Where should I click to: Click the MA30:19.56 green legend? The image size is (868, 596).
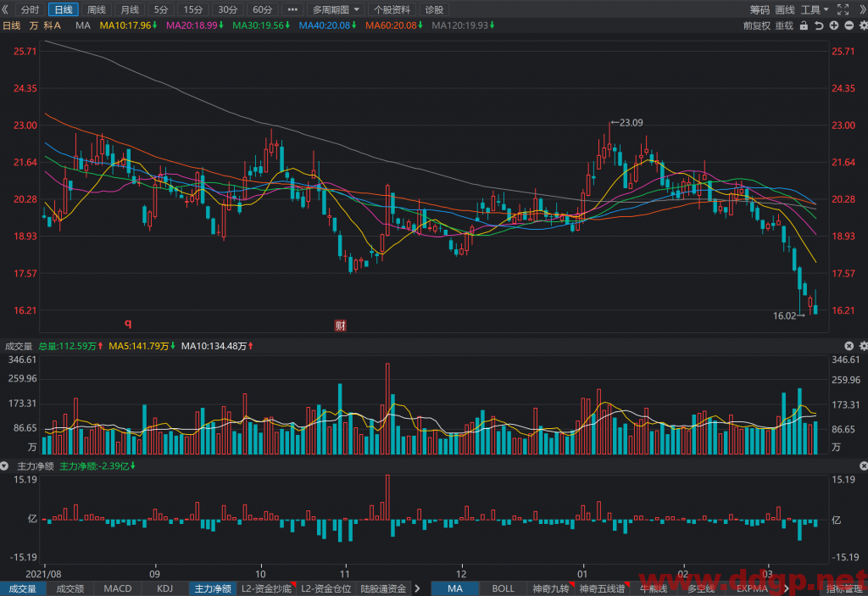[261, 25]
